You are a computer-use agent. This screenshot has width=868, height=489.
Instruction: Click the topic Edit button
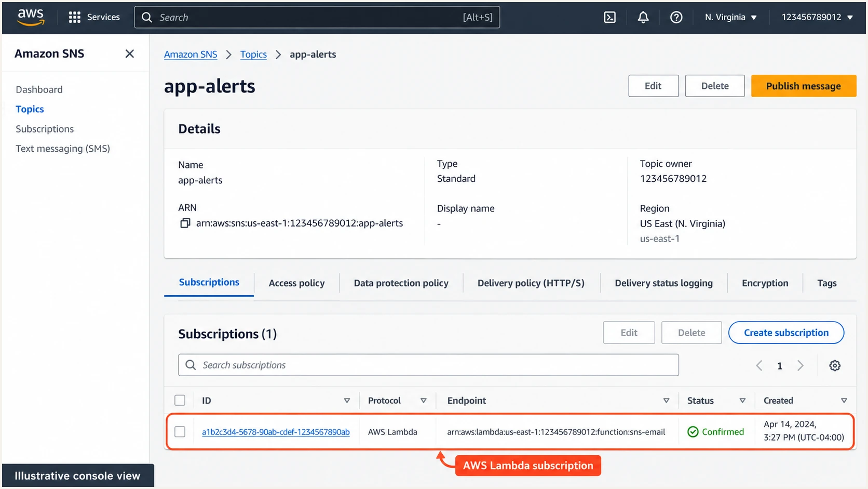pos(653,86)
